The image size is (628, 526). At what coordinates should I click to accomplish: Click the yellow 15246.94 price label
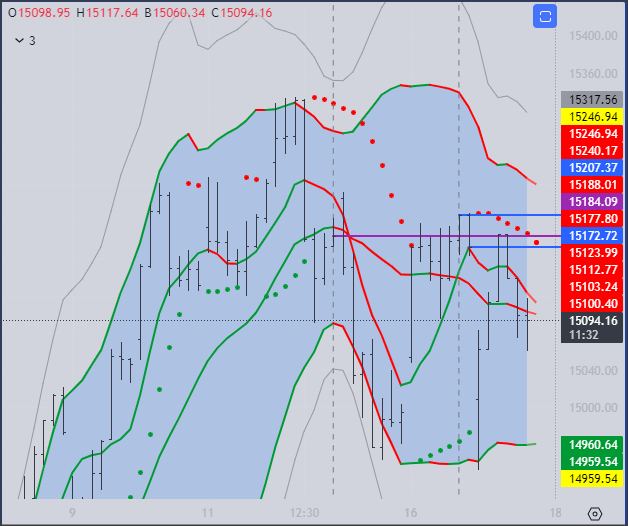click(592, 117)
